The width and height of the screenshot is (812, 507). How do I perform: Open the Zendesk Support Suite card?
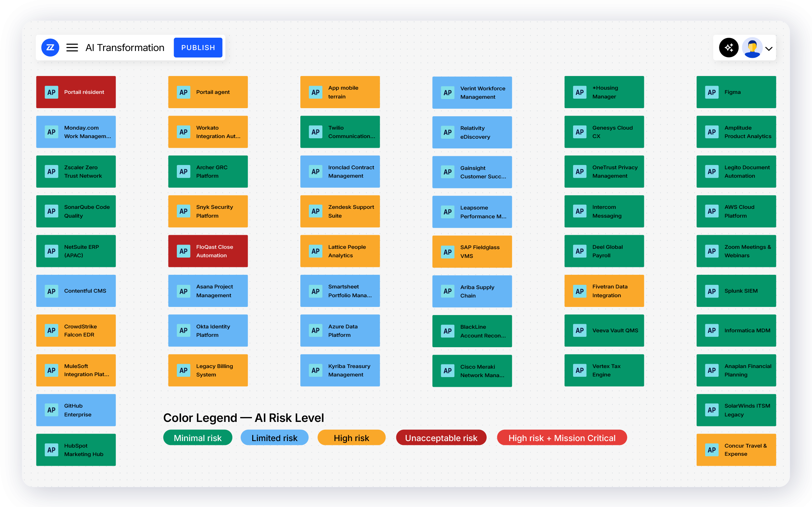pos(340,211)
